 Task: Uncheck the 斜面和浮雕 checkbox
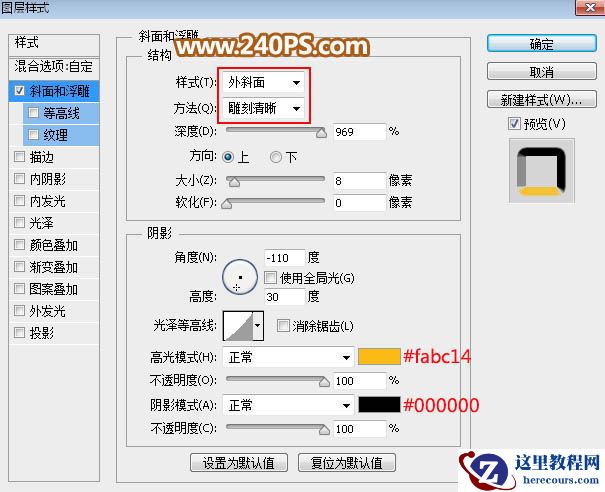point(19,91)
